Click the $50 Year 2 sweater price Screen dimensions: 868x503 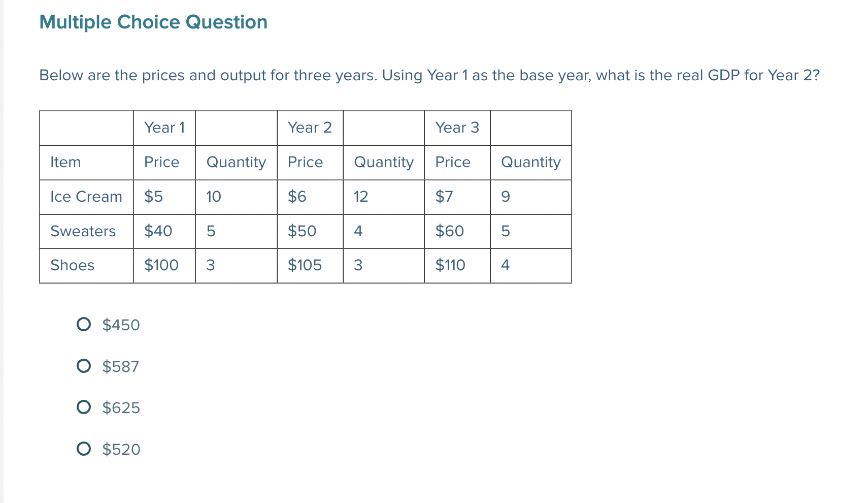pos(303,231)
